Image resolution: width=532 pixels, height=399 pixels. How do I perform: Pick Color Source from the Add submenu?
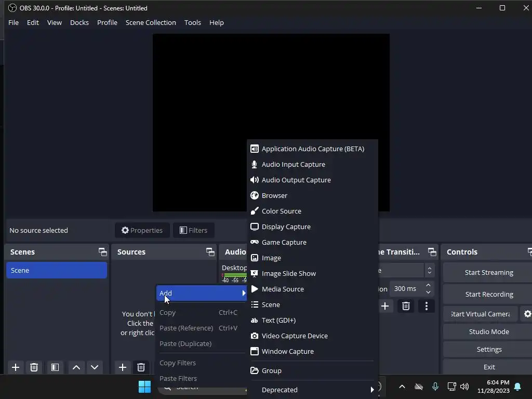tap(312, 211)
